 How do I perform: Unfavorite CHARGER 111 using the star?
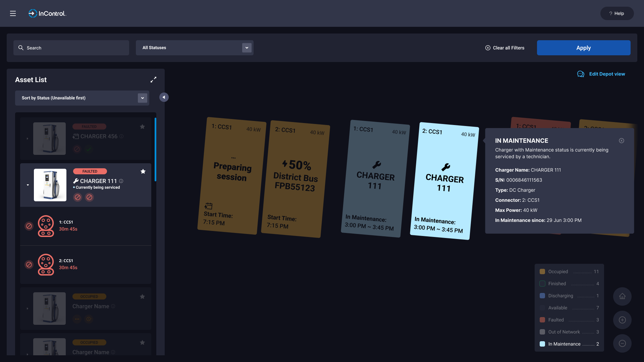tap(143, 172)
